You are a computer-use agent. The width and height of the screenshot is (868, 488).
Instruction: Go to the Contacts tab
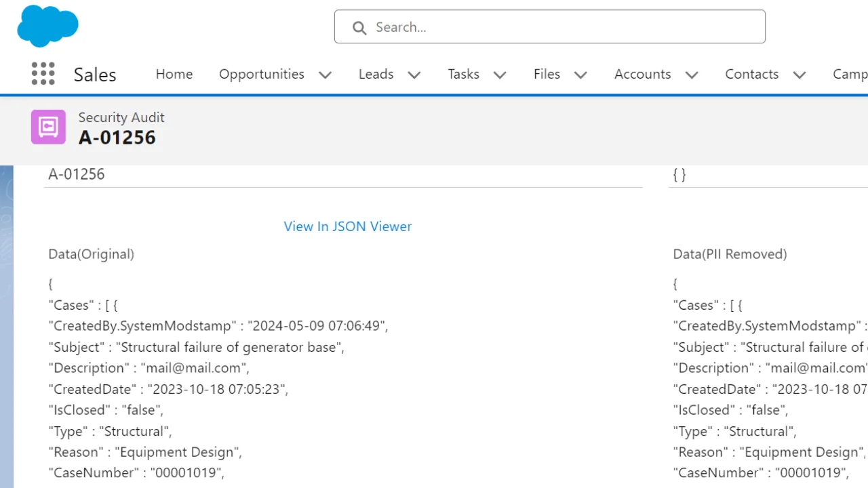[x=751, y=74]
